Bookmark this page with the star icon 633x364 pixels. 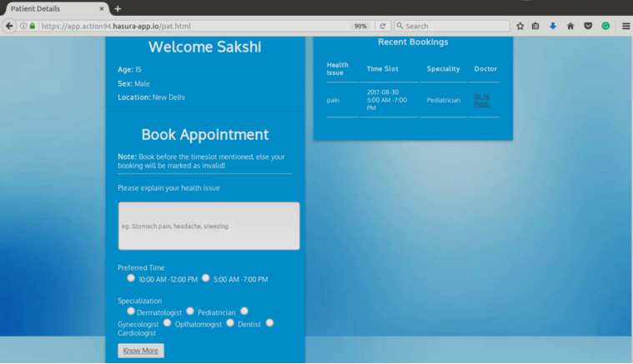pyautogui.click(x=520, y=26)
